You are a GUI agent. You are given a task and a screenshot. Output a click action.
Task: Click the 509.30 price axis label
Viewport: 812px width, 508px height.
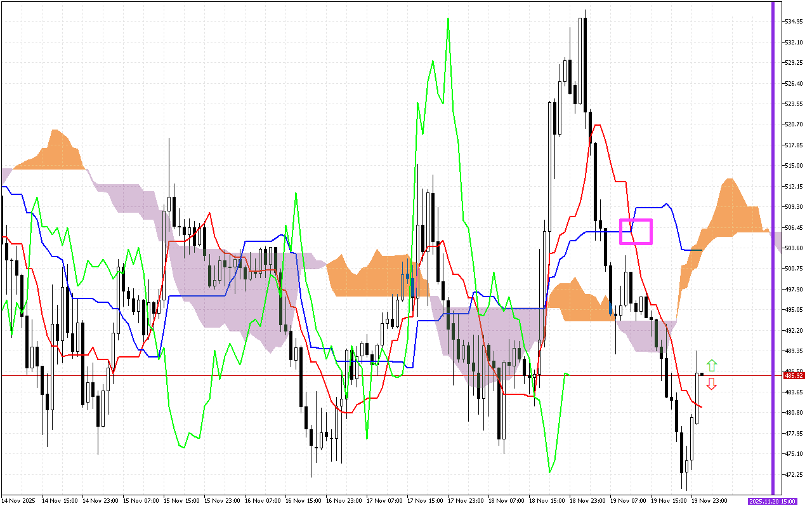pos(794,207)
